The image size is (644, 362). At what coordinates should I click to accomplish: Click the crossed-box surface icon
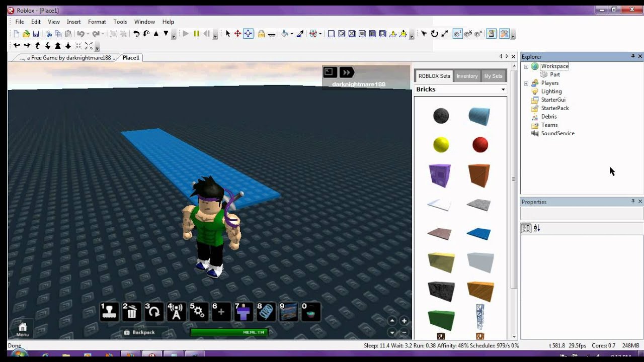coord(352,34)
